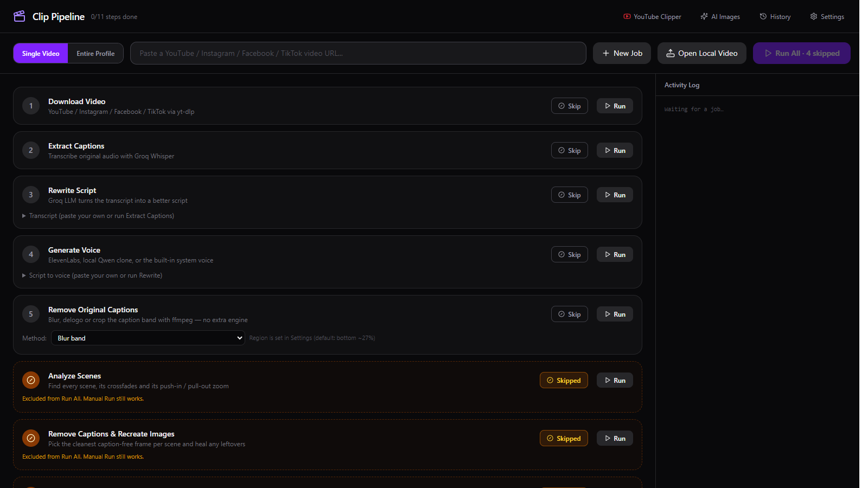
Task: Open the Method dropdown showing Blur band
Action: [148, 338]
